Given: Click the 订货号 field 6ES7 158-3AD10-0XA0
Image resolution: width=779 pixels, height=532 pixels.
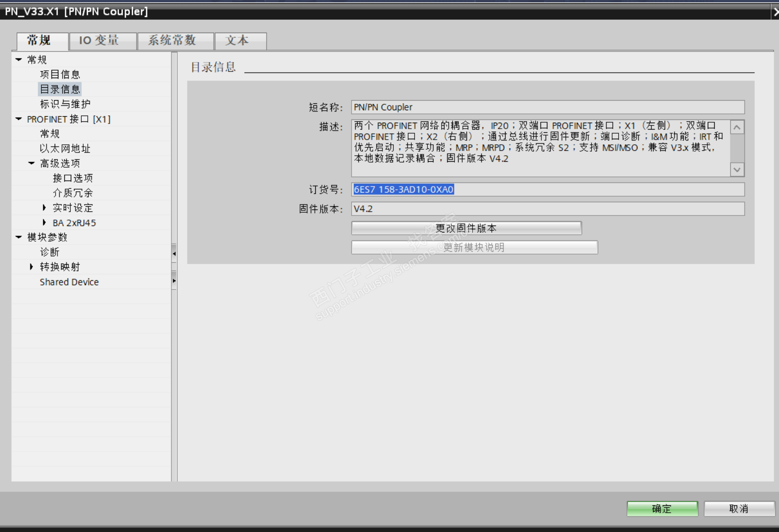Looking at the screenshot, I should point(548,189).
